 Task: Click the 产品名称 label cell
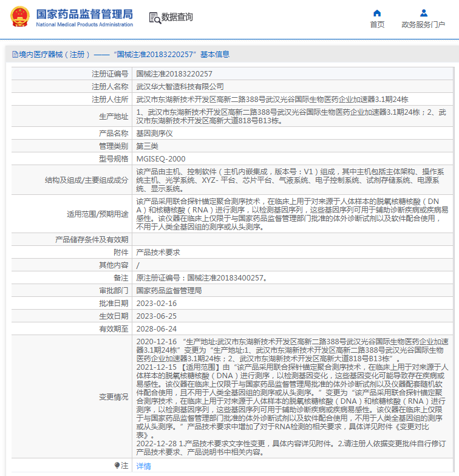[72, 134]
